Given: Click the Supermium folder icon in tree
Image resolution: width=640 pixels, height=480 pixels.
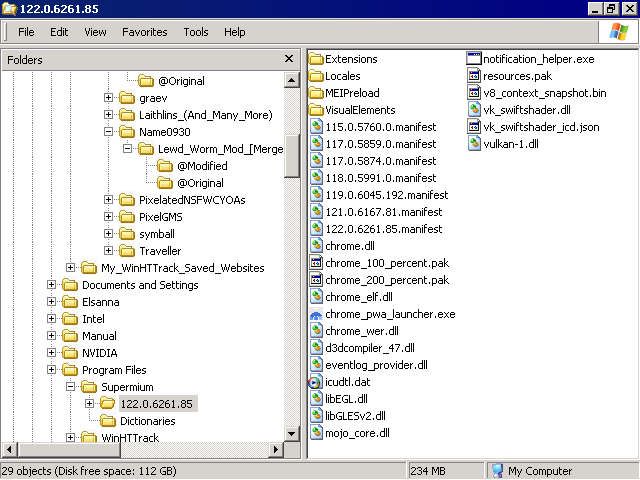Looking at the screenshot, I should click(x=89, y=387).
